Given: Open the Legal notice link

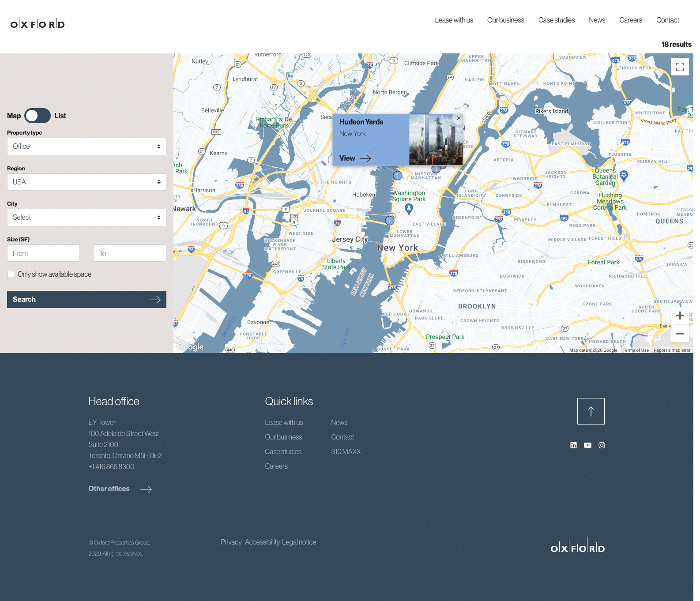Looking at the screenshot, I should (299, 542).
